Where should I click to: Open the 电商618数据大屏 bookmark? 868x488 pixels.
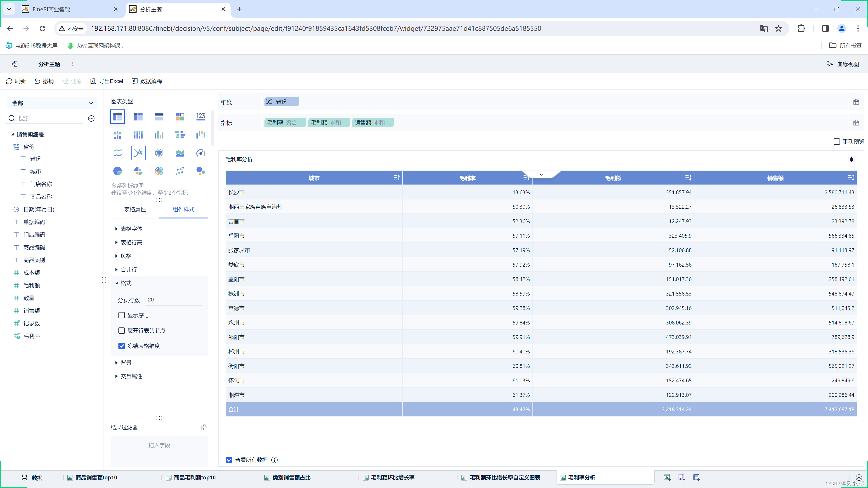point(32,45)
